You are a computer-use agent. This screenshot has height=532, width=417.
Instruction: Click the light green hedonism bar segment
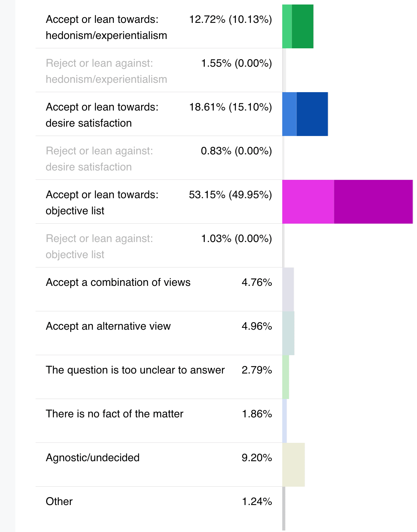[287, 26]
